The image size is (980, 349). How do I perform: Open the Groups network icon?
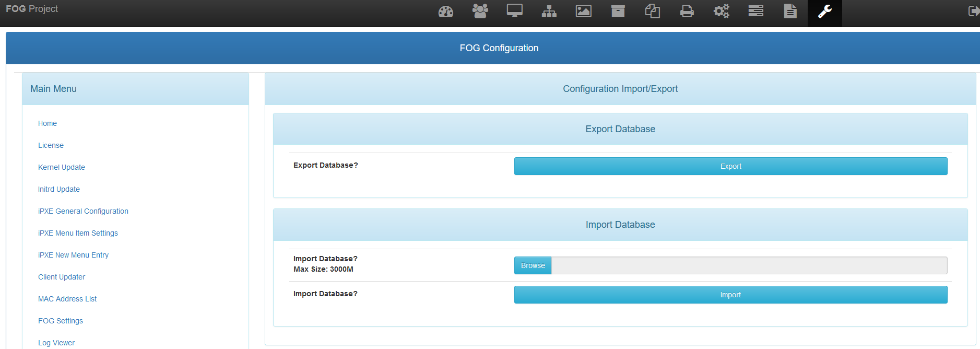pyautogui.click(x=549, y=11)
